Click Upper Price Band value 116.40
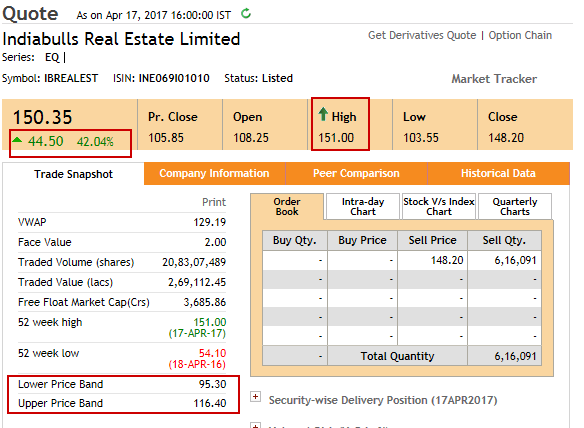This screenshot has width=584, height=428. [x=210, y=403]
